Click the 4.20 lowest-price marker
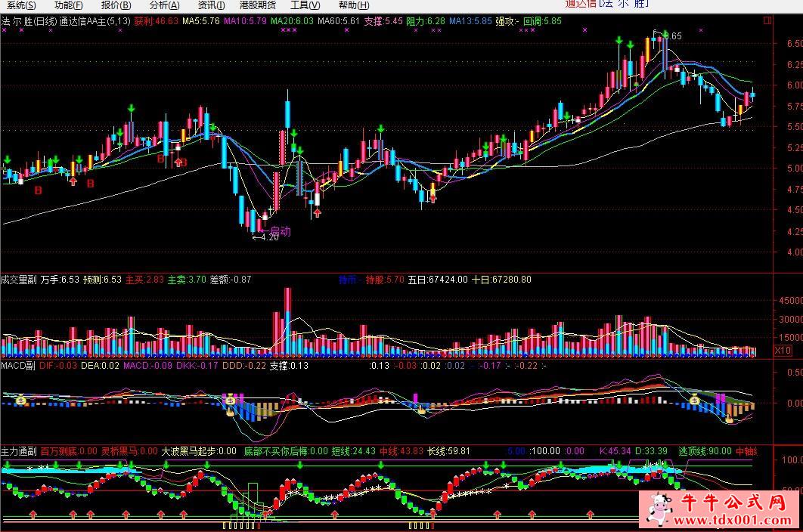The width and height of the screenshot is (803, 532). point(266,237)
